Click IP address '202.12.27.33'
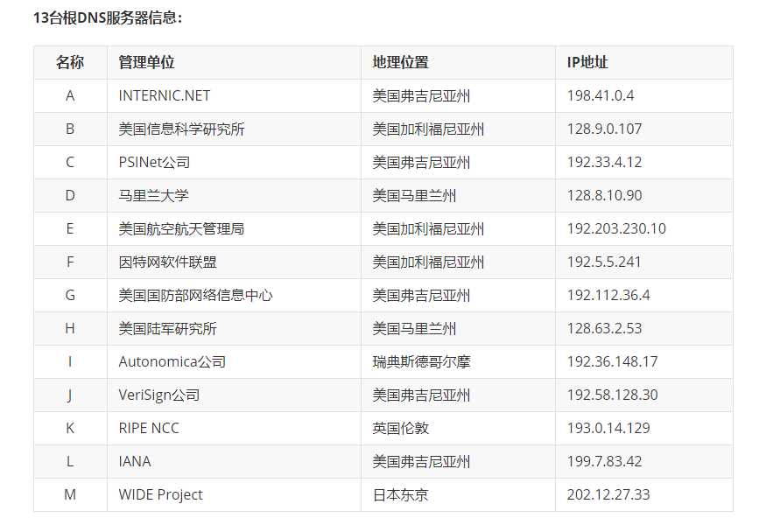The height and width of the screenshot is (532, 759). pos(608,495)
